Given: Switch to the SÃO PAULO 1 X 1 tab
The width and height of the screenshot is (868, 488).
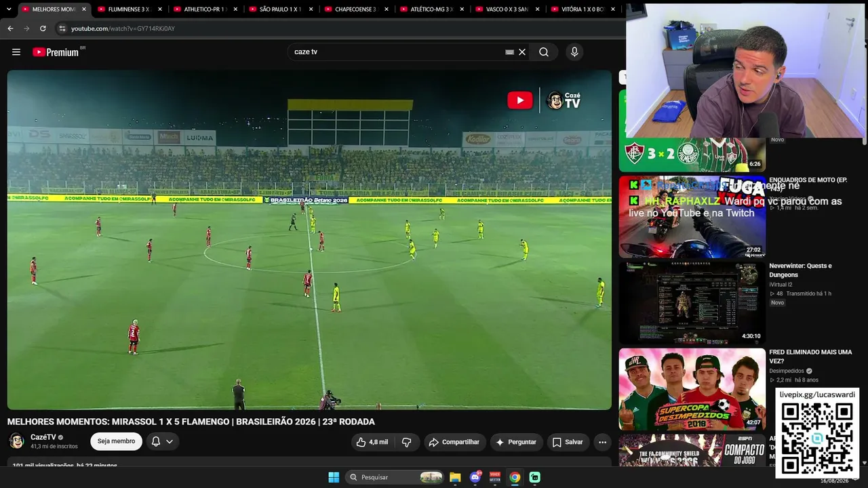Looking at the screenshot, I should (x=280, y=9).
